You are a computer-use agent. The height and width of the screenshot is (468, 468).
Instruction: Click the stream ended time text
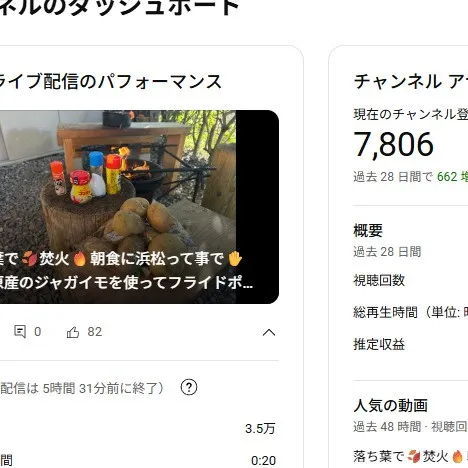[x=82, y=388]
